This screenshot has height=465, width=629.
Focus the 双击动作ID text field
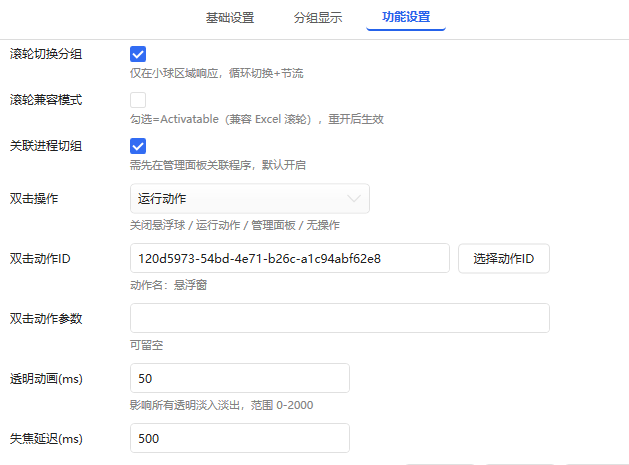point(289,258)
